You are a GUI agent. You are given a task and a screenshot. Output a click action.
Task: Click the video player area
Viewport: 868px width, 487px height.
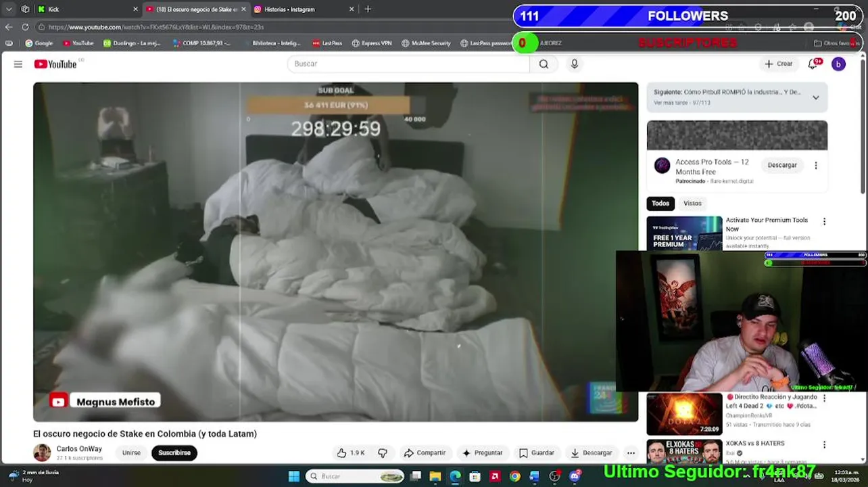pyautogui.click(x=335, y=252)
